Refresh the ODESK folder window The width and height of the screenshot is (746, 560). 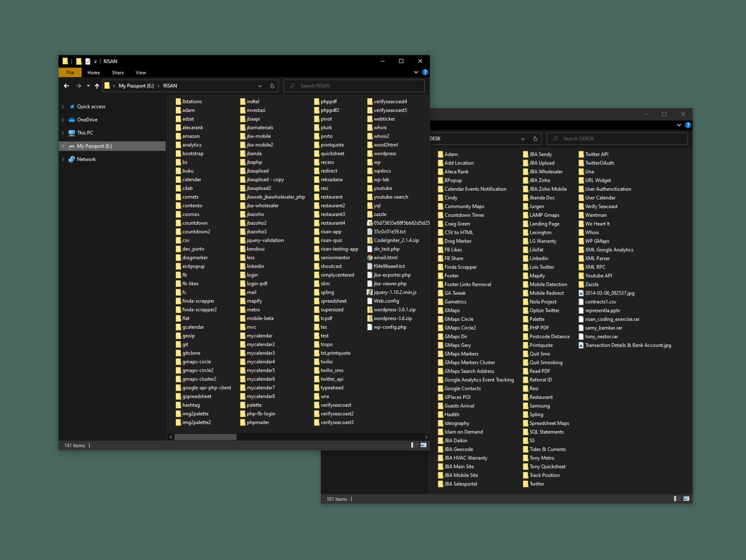(x=535, y=139)
